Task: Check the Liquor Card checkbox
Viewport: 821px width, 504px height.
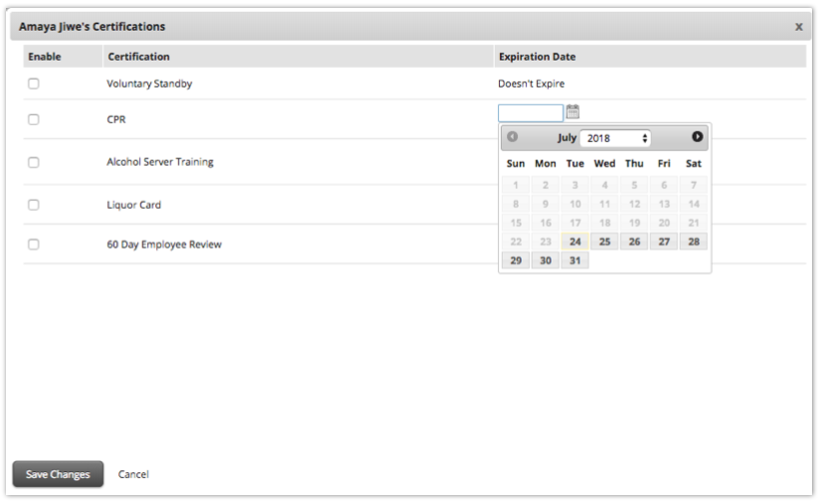Action: [34, 205]
